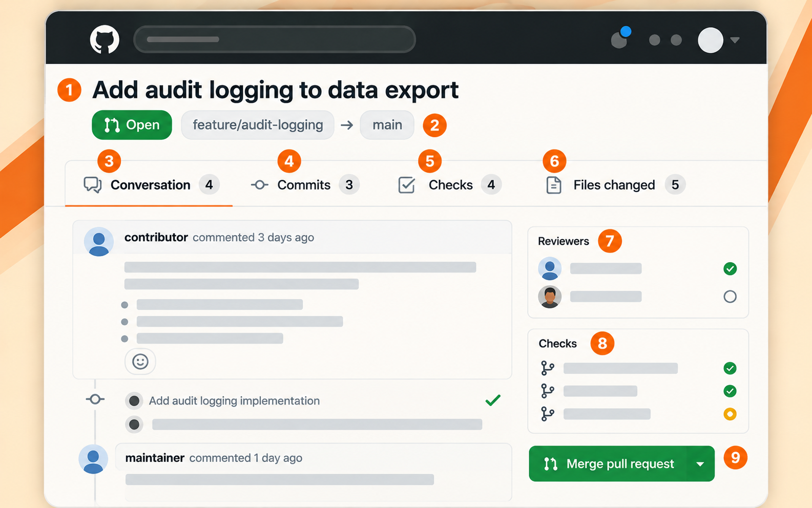Focus the header search bar
Image resolution: width=812 pixels, height=508 pixels.
[275, 39]
